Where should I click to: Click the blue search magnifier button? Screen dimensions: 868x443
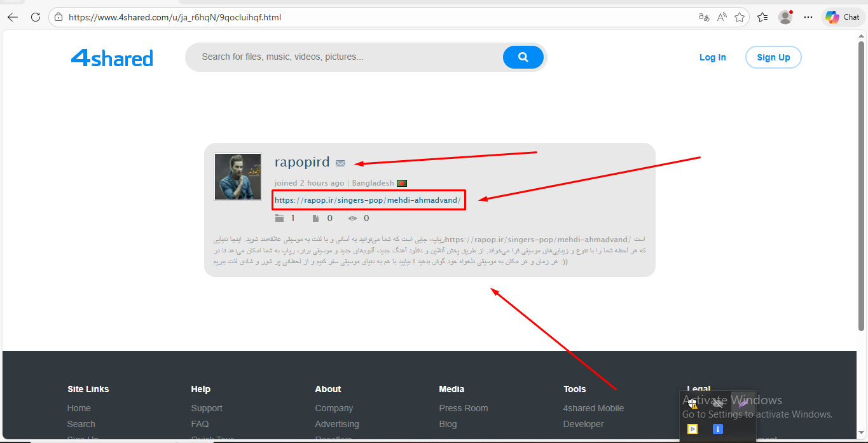(523, 57)
